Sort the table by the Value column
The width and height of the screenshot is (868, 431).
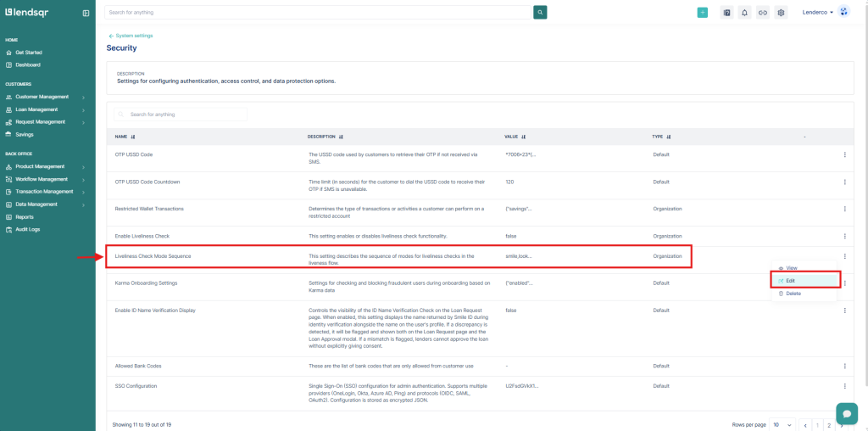click(x=524, y=137)
